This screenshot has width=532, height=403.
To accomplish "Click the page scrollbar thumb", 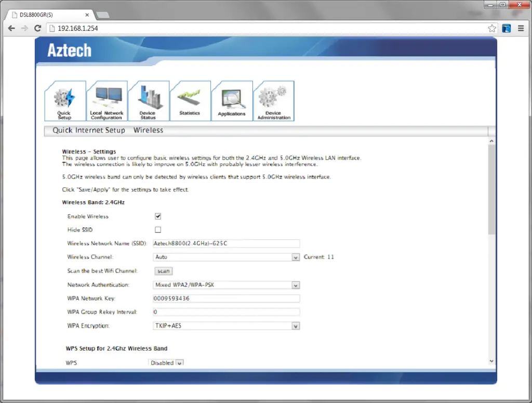I will point(491,190).
